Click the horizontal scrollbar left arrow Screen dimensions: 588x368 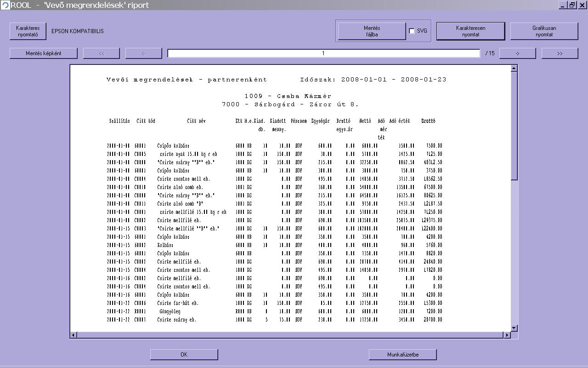tap(73, 335)
